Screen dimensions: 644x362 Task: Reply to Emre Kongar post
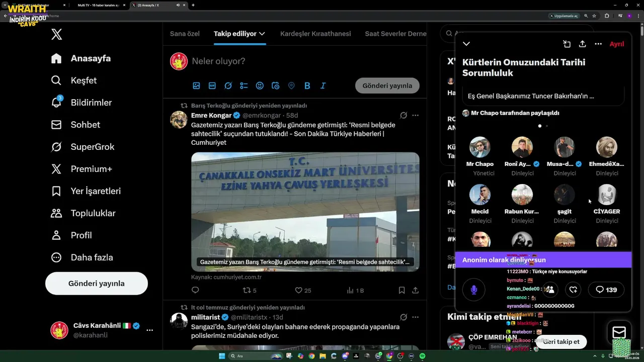(x=195, y=290)
